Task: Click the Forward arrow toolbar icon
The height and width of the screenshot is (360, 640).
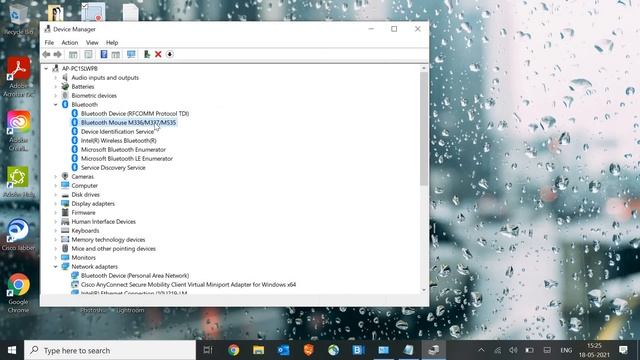Action: click(x=58, y=54)
